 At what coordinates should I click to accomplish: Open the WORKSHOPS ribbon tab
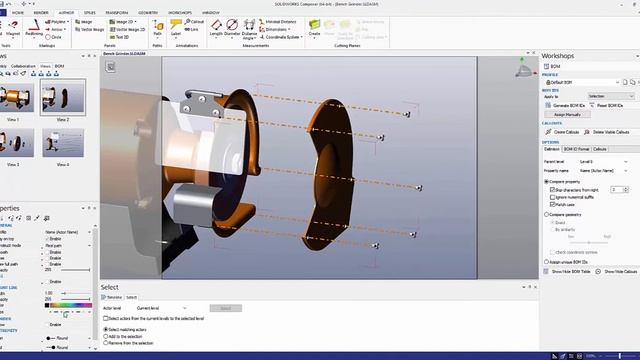click(x=180, y=13)
